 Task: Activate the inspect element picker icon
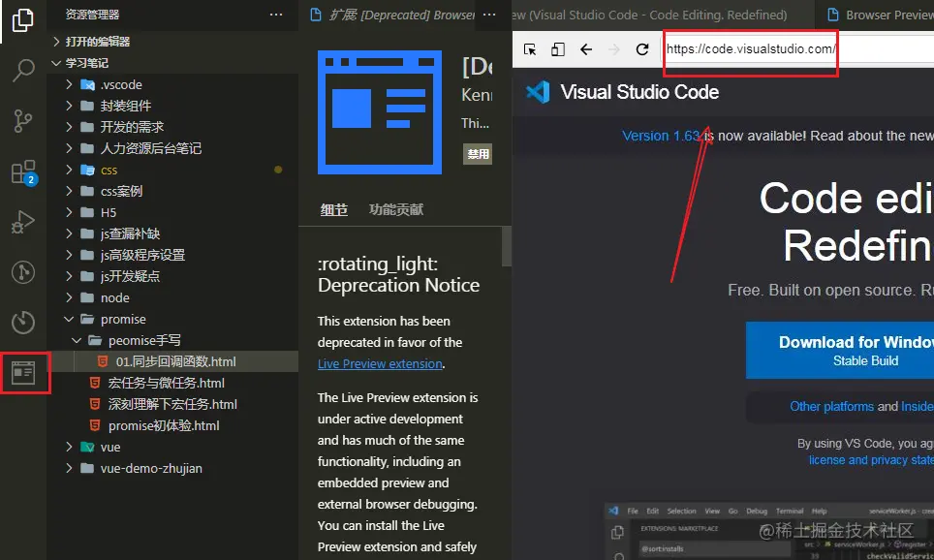[x=530, y=49]
